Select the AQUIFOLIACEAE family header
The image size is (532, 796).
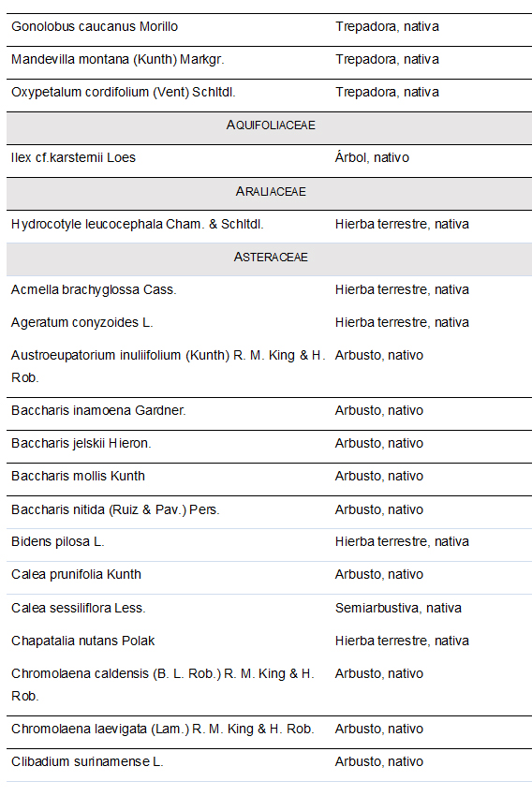click(271, 125)
